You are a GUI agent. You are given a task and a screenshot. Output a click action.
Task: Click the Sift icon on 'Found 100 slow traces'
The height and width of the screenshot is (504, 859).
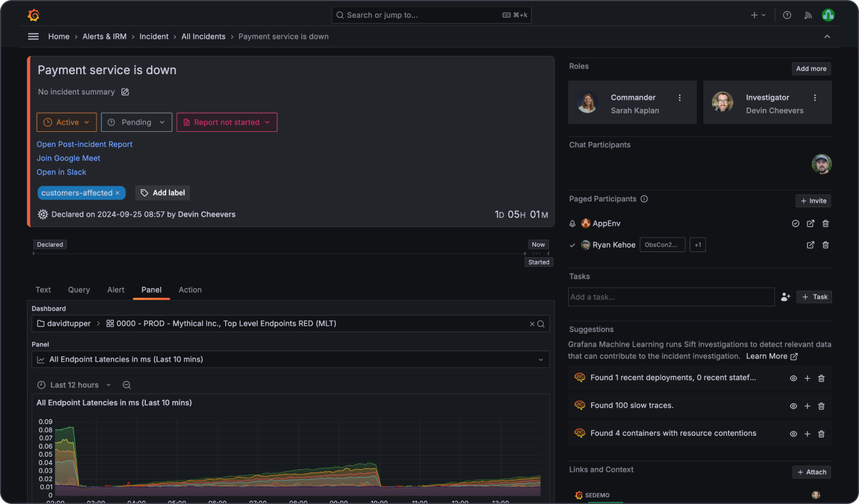click(x=580, y=405)
